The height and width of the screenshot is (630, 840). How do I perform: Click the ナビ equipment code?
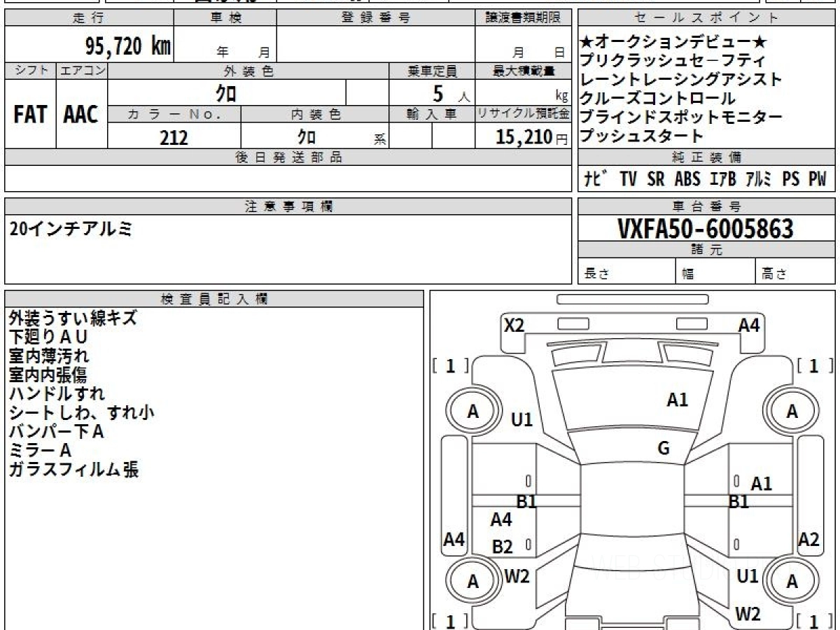coord(597,179)
